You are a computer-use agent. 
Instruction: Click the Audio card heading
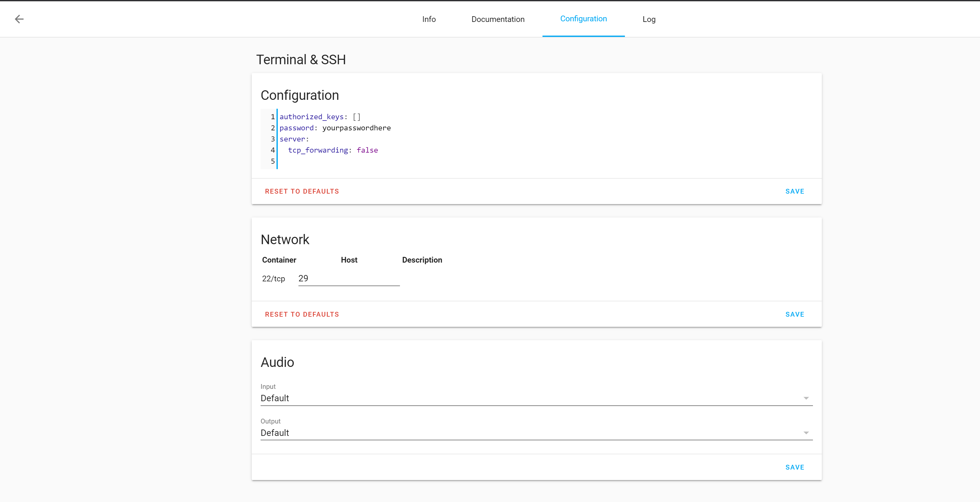tap(277, 362)
